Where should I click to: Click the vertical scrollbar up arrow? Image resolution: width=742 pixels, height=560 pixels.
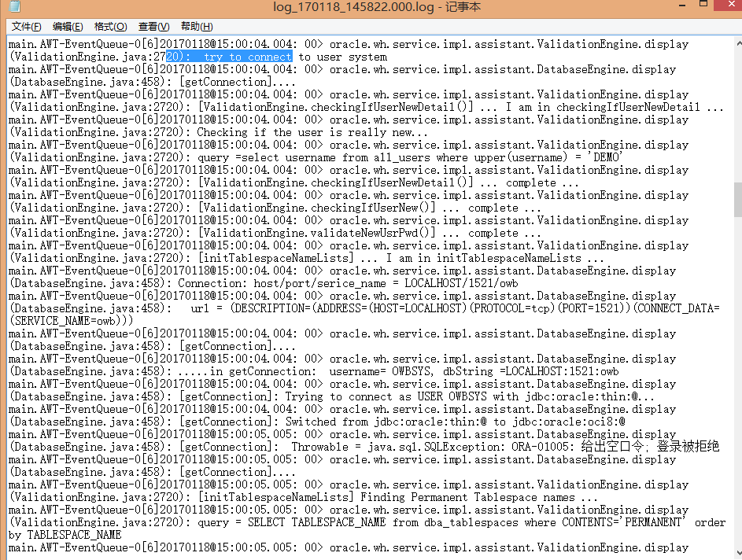click(738, 43)
